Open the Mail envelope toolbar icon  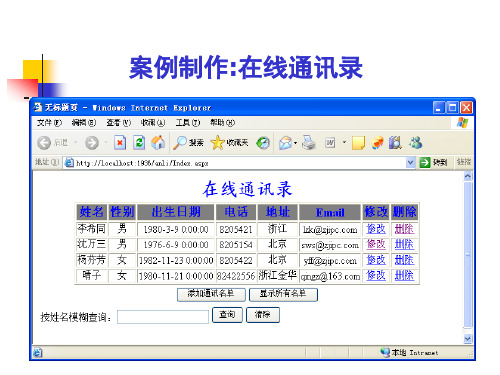pyautogui.click(x=285, y=143)
